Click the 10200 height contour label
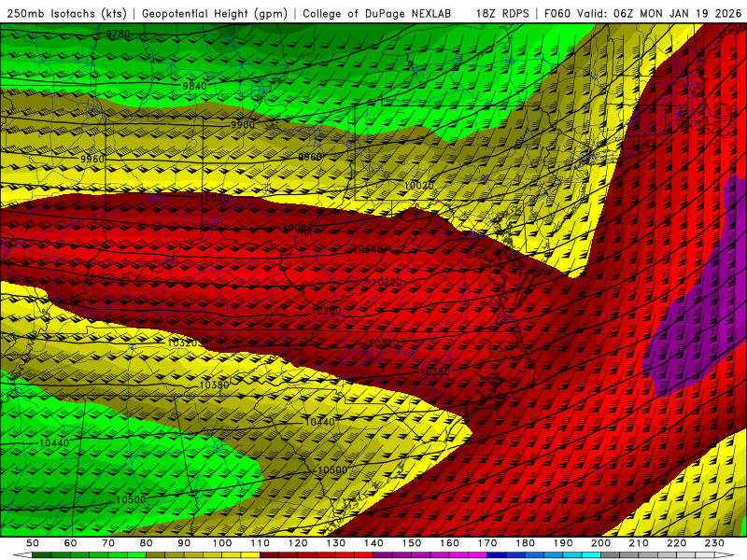This screenshot has width=747, height=560. coord(387,283)
